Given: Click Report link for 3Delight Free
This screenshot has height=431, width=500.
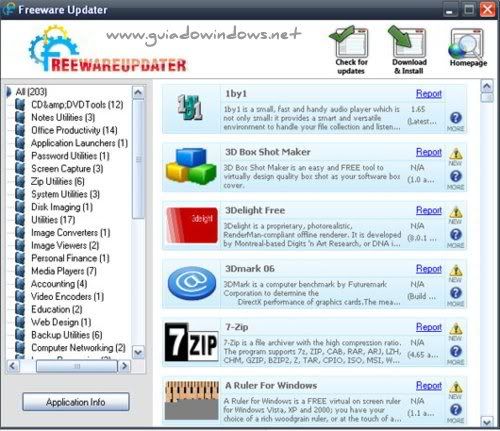Looking at the screenshot, I should coord(429,210).
